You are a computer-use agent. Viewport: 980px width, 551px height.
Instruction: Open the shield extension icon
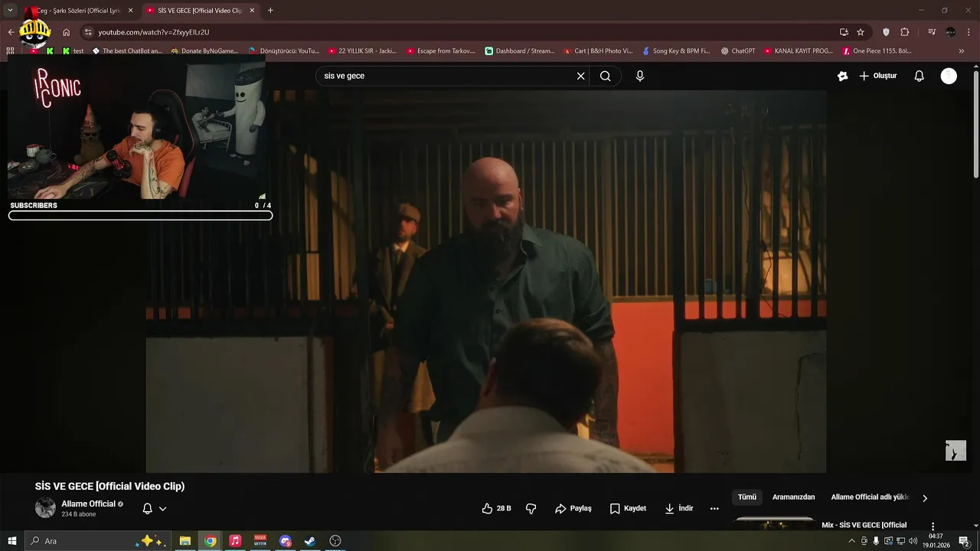887,32
